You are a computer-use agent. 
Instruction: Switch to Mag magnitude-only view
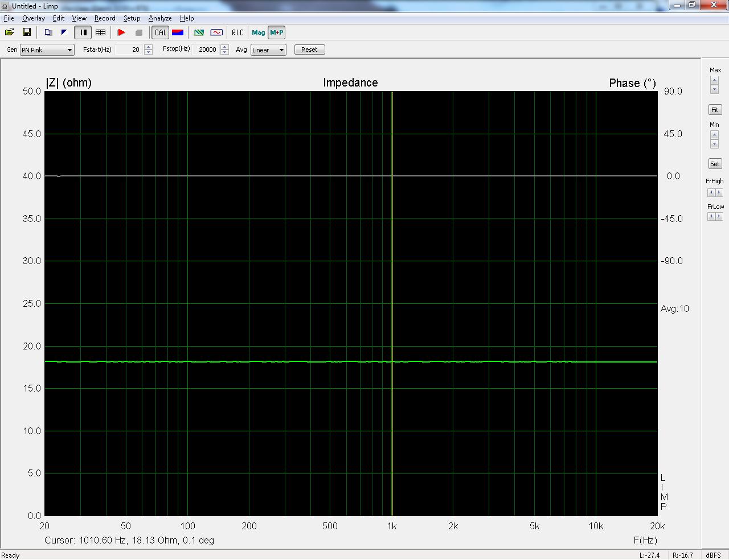(x=259, y=32)
